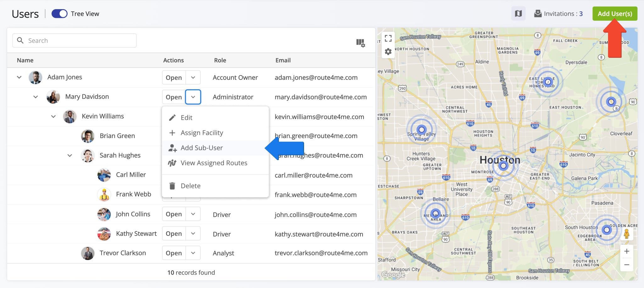Click the Edit pencil icon
The width and height of the screenshot is (644, 288).
point(172,118)
